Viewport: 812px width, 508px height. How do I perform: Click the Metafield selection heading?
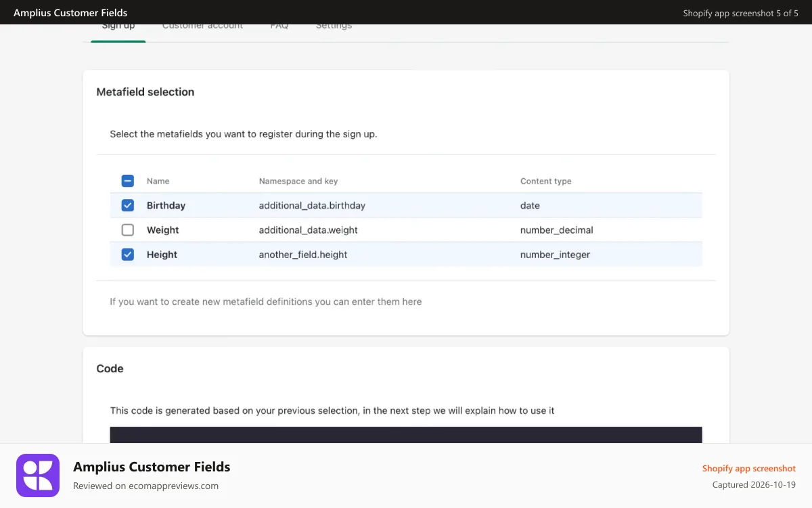tap(145, 91)
